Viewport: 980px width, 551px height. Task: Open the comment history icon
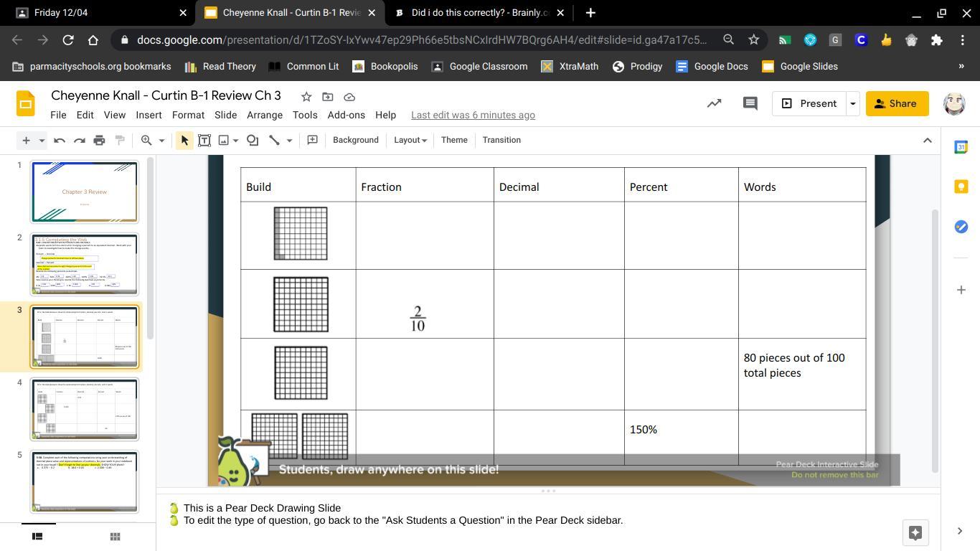(750, 103)
